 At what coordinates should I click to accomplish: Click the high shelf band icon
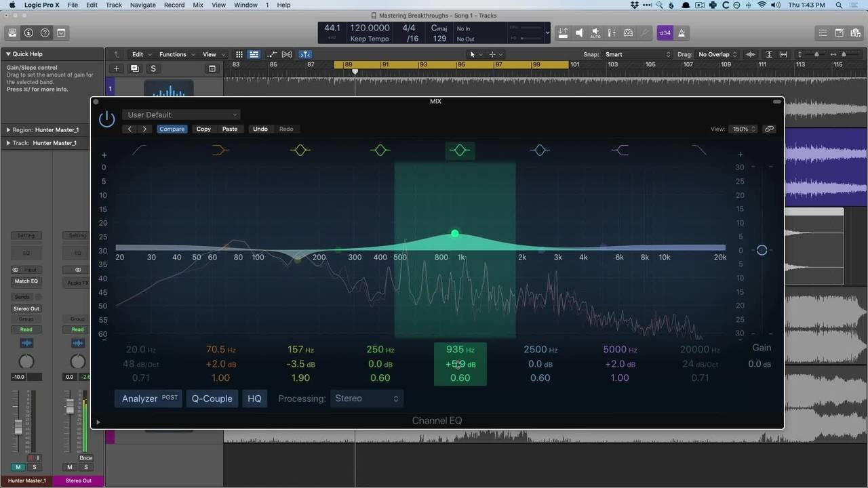tap(620, 150)
